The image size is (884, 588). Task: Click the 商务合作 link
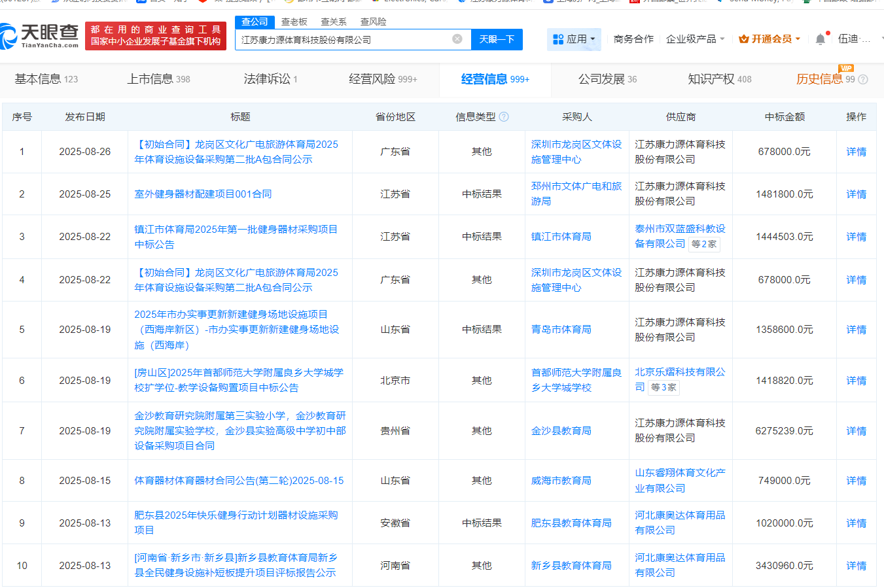[x=633, y=39]
